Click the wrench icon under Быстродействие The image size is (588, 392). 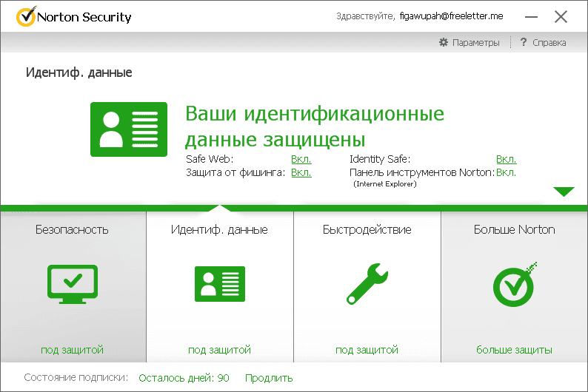(x=367, y=284)
